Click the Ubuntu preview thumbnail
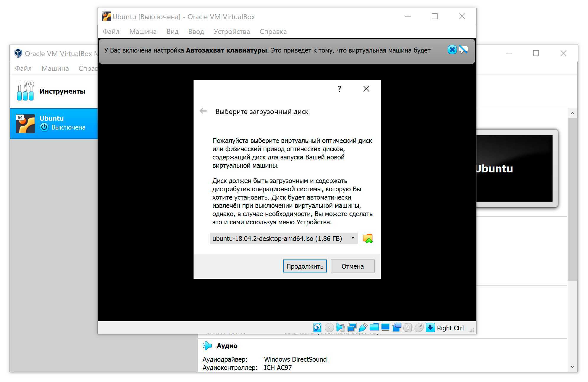This screenshot has width=588, height=382. (x=514, y=168)
